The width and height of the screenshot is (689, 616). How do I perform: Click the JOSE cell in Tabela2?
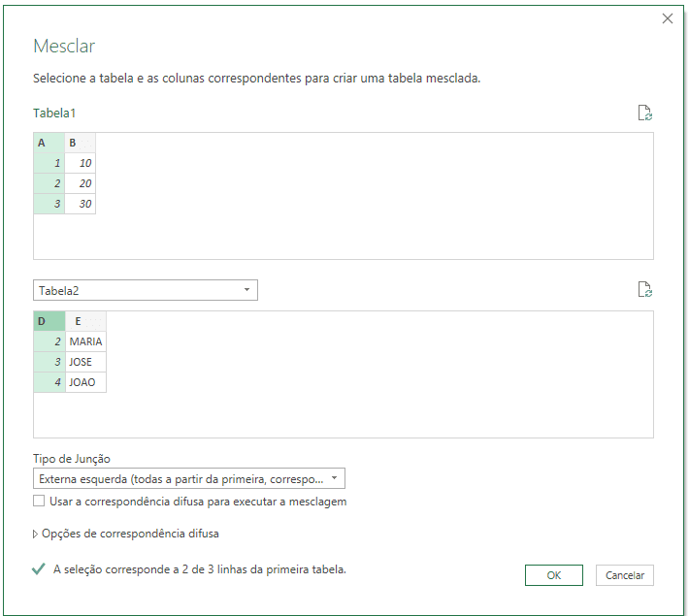[85, 362]
